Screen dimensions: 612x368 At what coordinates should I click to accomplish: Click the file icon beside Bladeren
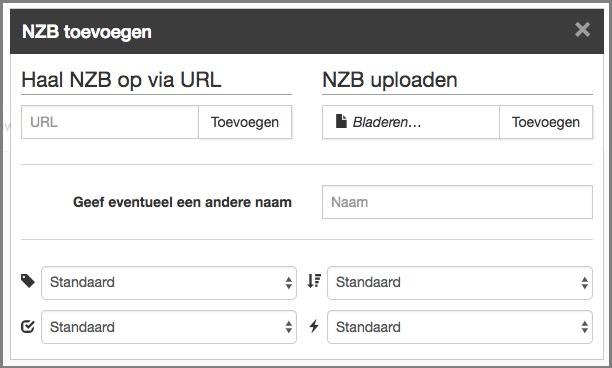click(341, 121)
